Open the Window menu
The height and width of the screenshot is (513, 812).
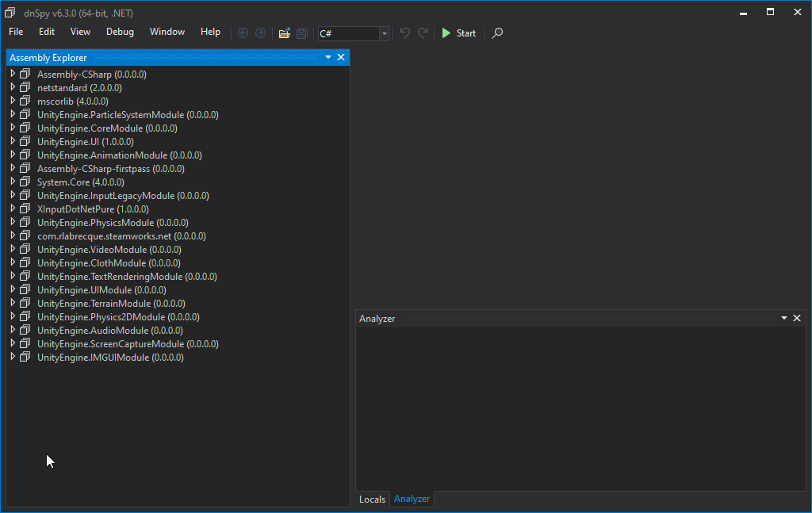tap(167, 32)
